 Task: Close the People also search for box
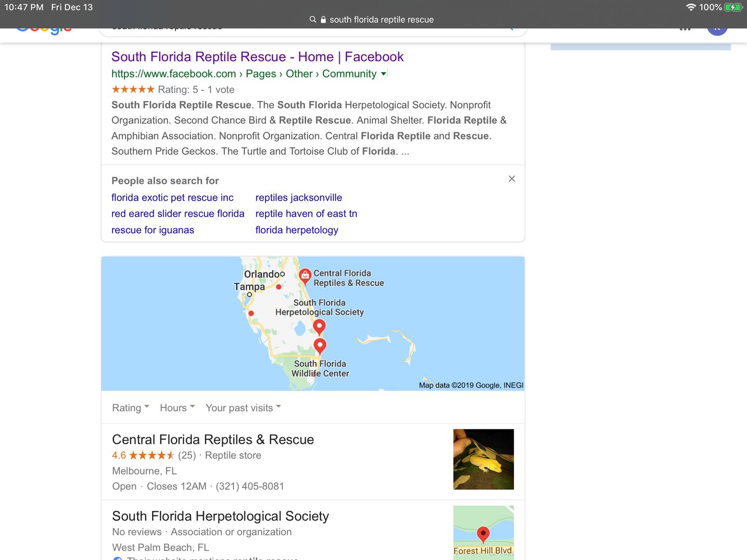coord(511,179)
